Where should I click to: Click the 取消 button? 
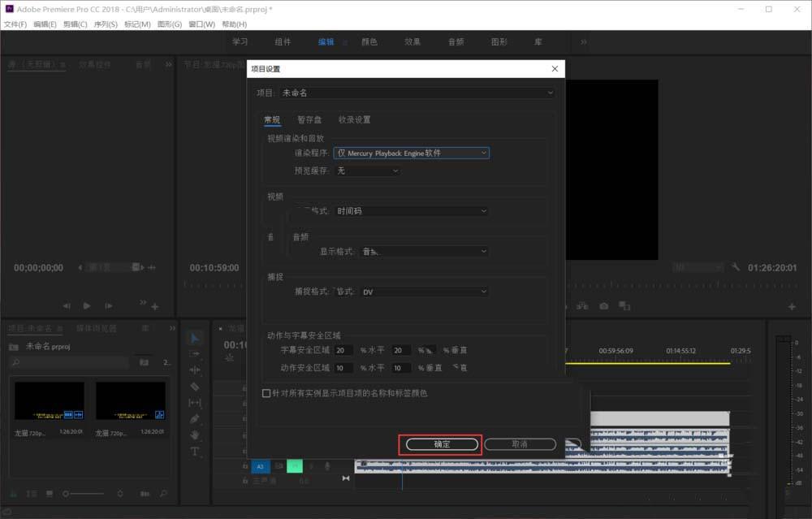(520, 444)
